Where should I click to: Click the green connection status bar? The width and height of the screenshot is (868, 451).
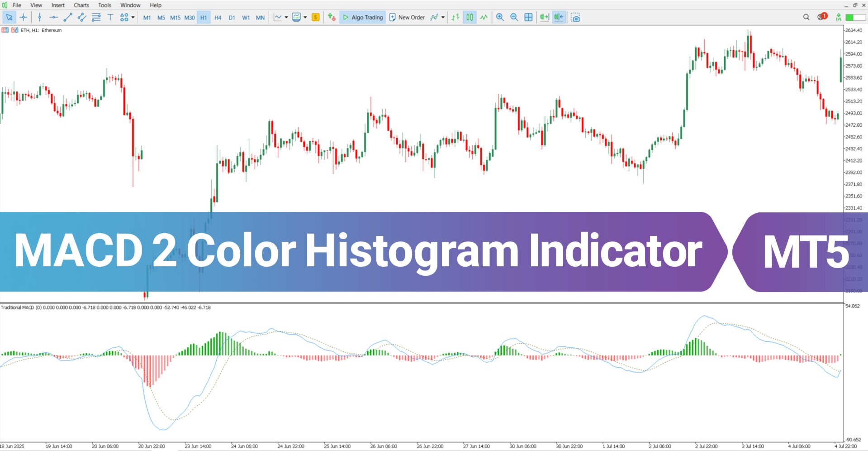855,17
